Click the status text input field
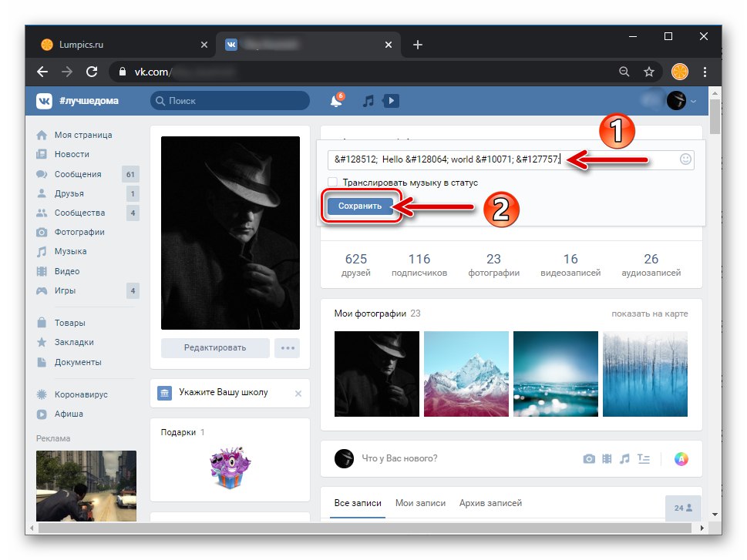This screenshot has height=560, width=747. [x=510, y=159]
